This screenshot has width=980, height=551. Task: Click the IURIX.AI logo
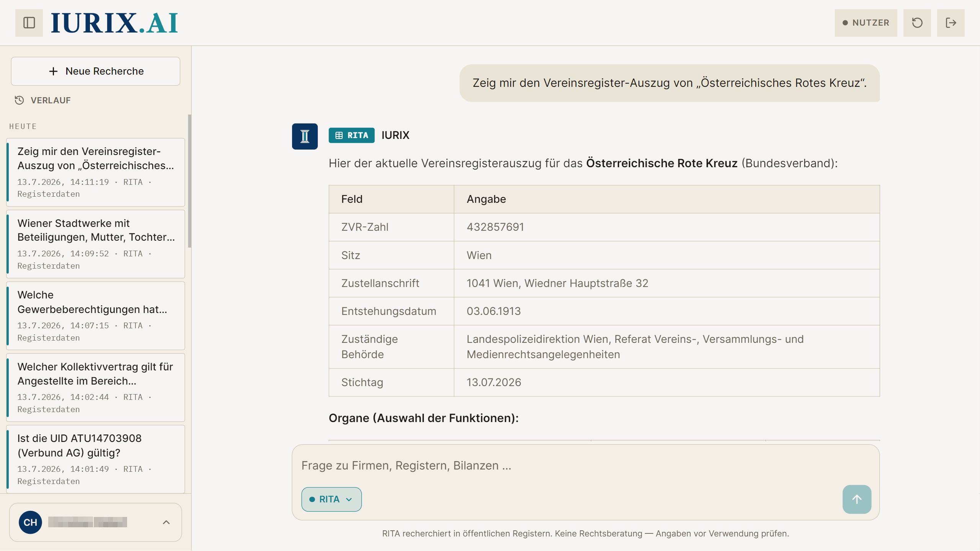pyautogui.click(x=114, y=23)
